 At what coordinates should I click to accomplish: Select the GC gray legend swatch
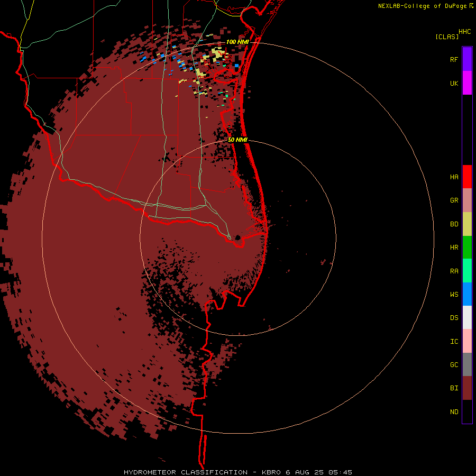point(467,364)
